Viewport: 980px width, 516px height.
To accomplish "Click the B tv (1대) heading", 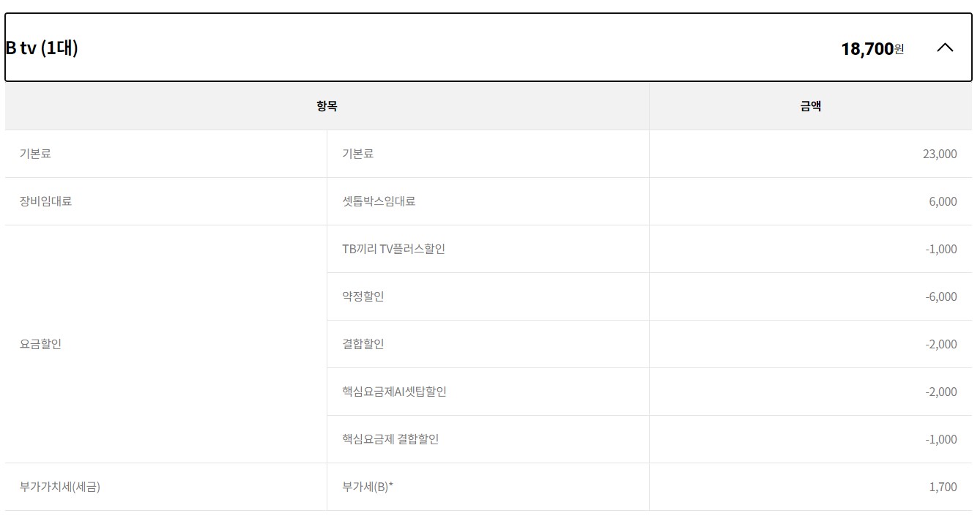I will pos(42,48).
